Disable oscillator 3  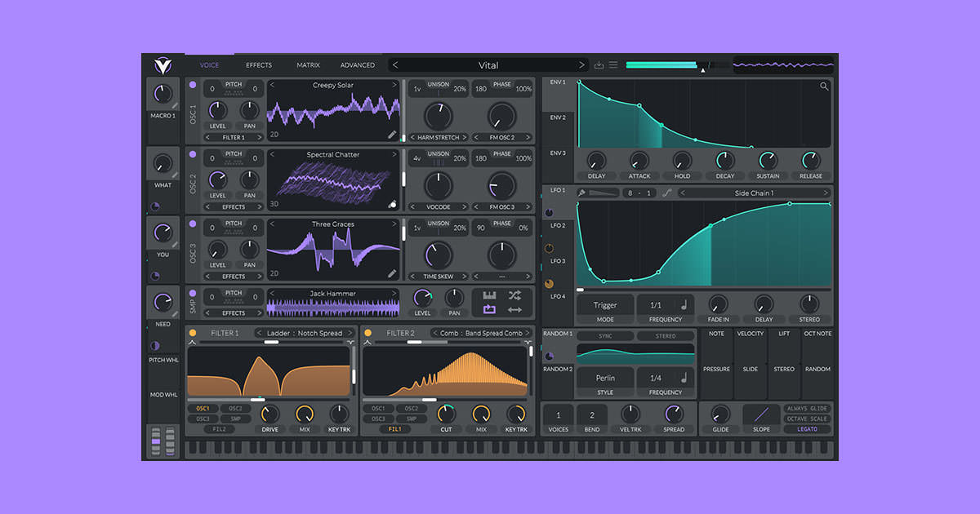[193, 224]
